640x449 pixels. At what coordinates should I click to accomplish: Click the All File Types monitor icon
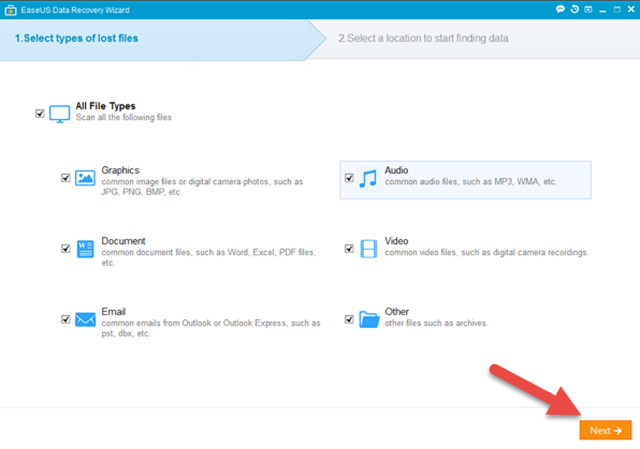pos(60,114)
